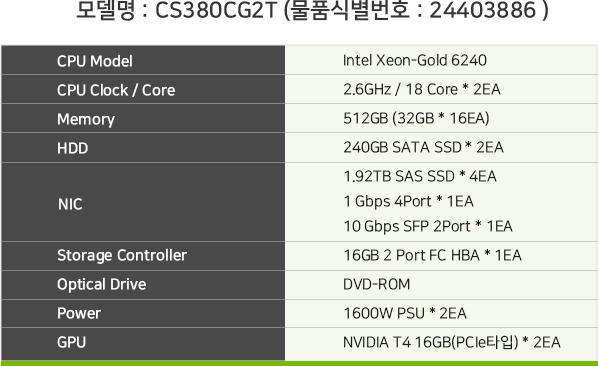This screenshot has width=598, height=366.
Task: Select the Intel Xeon-Gold 6240 value
Action: pos(415,60)
